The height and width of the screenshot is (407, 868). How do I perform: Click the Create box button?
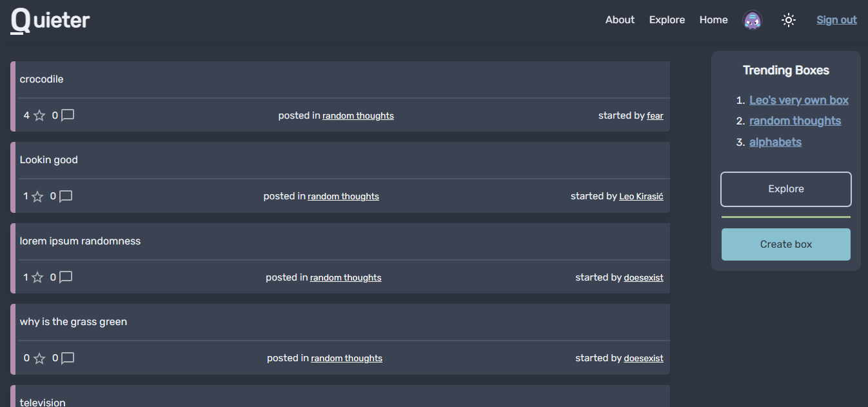(x=785, y=244)
